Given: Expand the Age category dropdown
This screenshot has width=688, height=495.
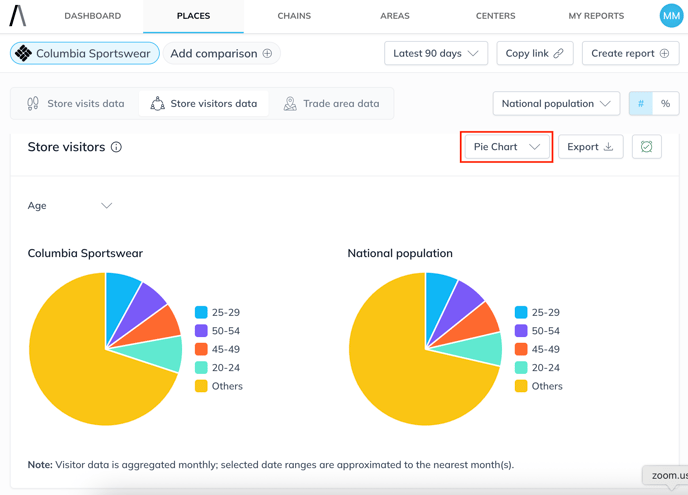Looking at the screenshot, I should [70, 205].
